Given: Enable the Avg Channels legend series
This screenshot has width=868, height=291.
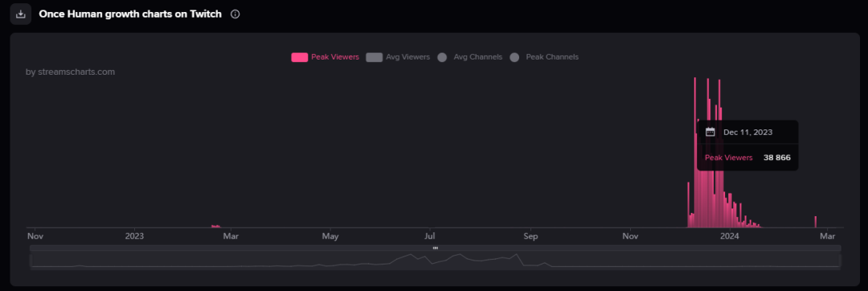Looking at the screenshot, I should [x=469, y=57].
